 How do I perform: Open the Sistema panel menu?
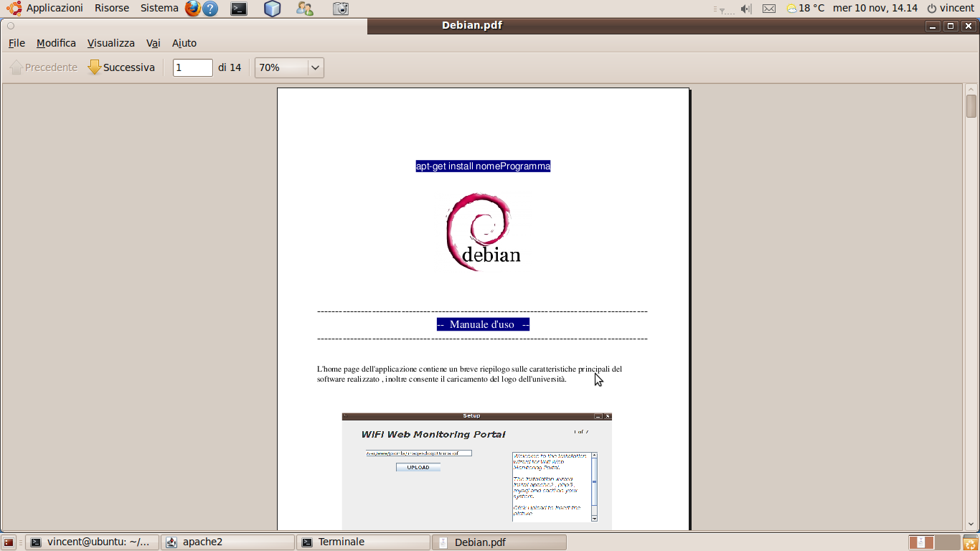(159, 8)
